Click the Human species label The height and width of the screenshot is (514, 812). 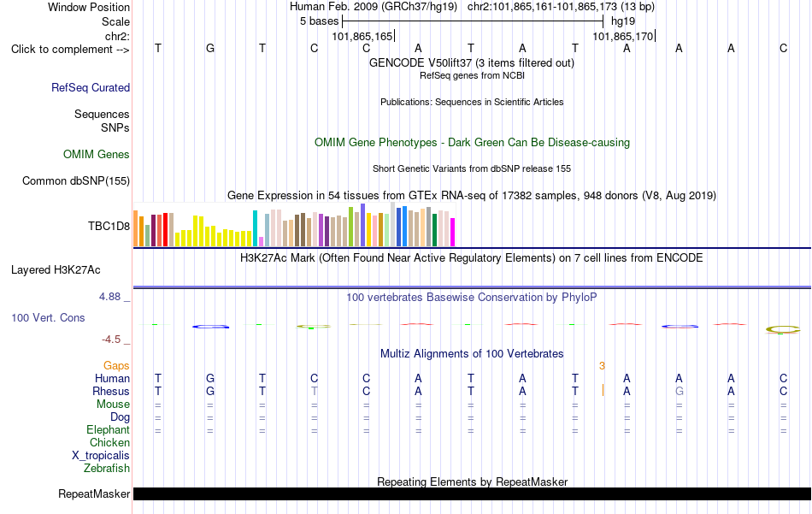pos(112,379)
